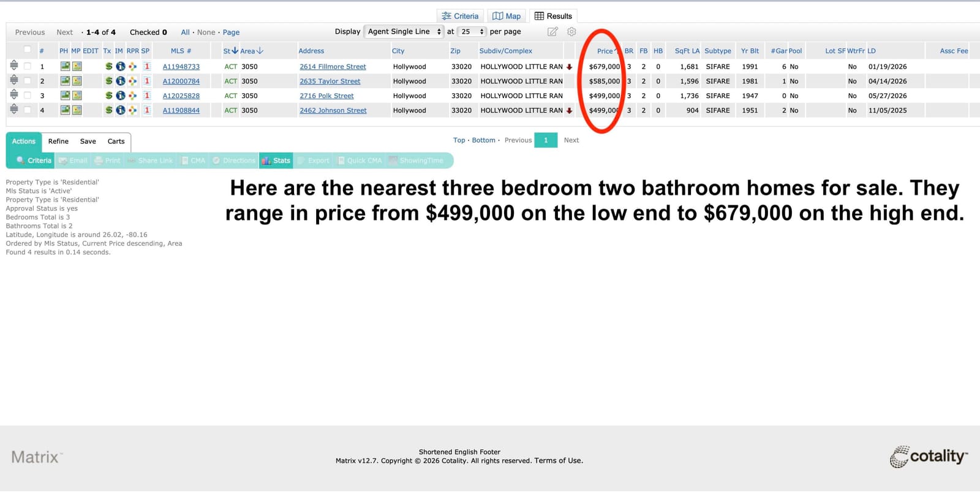980x492 pixels.
Task: Open photos icon for 2614 Fillmore Street
Action: point(65,66)
